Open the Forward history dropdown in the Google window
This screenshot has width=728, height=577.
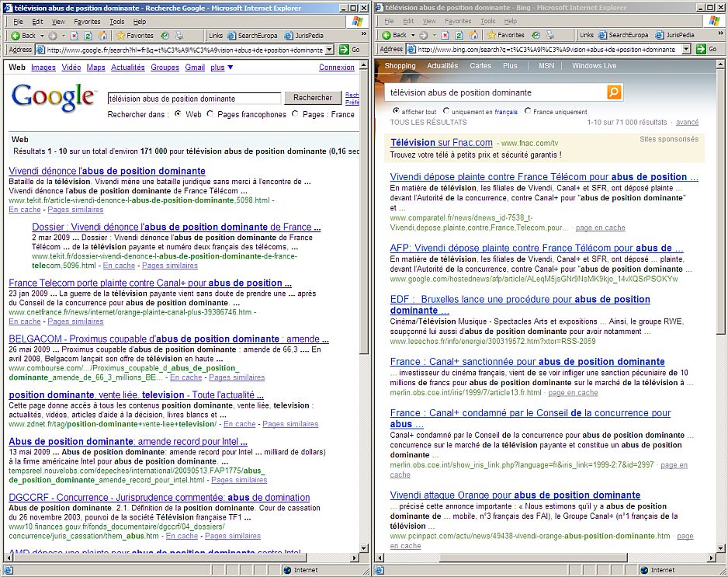[x=63, y=35]
